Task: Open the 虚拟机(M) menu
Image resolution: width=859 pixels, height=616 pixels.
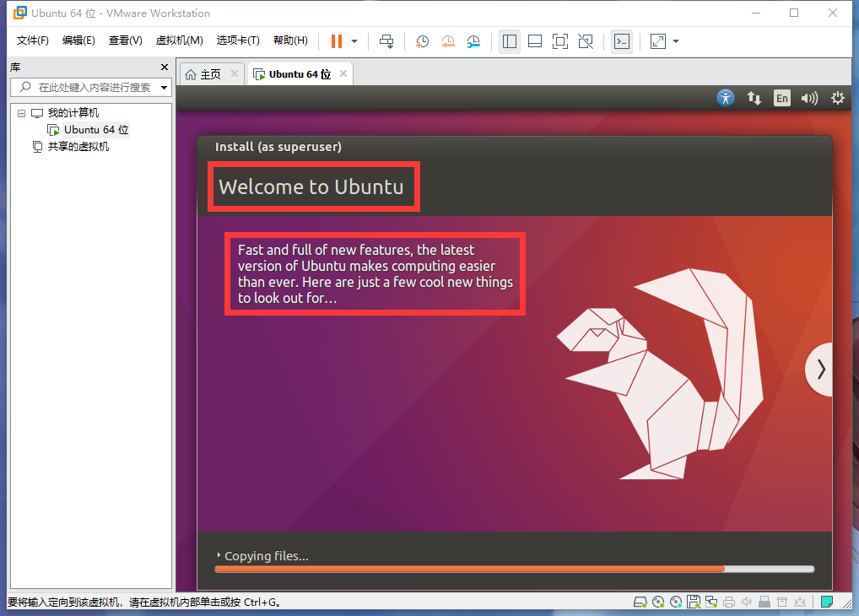Action: (x=179, y=41)
